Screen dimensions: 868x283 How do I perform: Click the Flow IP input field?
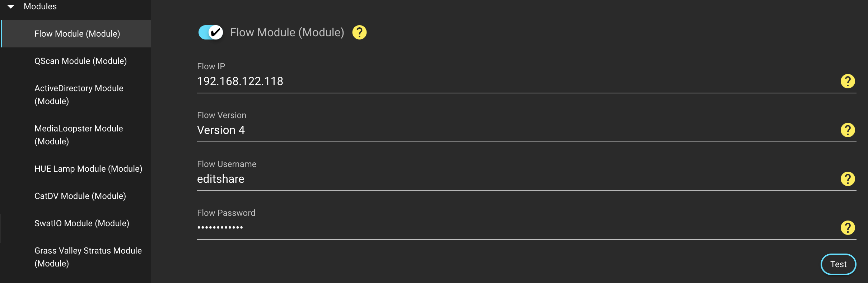pos(503,82)
